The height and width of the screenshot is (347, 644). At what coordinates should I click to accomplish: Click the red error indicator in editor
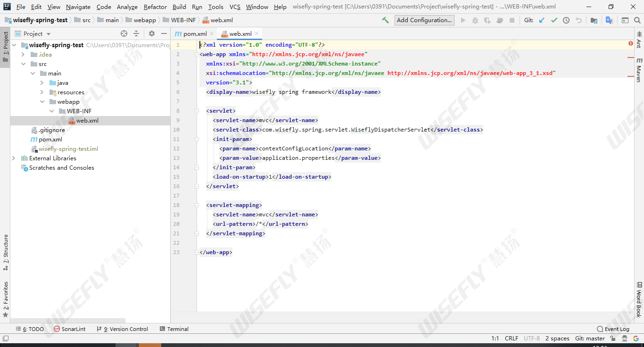point(631,43)
